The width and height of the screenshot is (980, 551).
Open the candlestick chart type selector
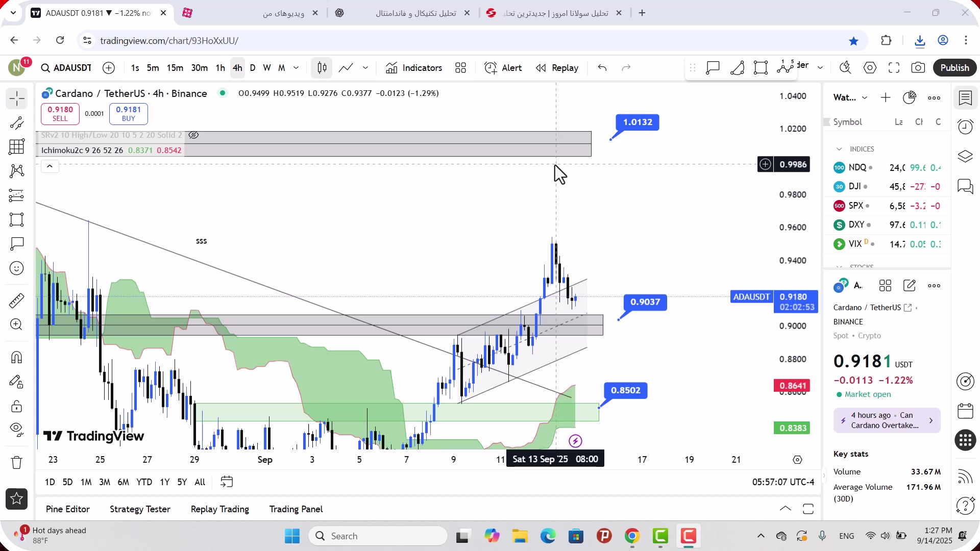pos(322,68)
